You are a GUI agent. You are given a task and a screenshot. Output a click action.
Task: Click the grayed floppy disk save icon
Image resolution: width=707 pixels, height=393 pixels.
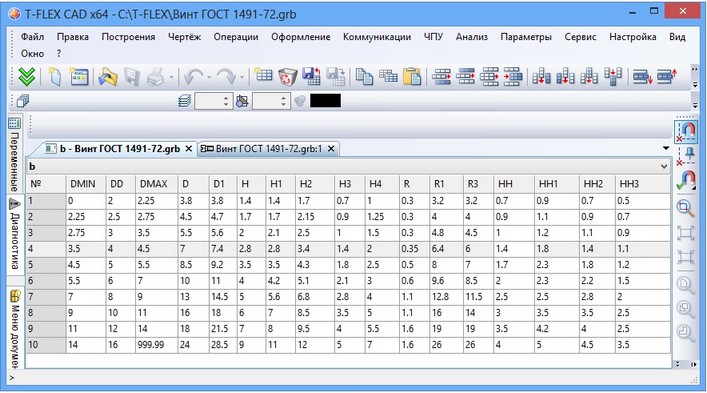point(132,77)
